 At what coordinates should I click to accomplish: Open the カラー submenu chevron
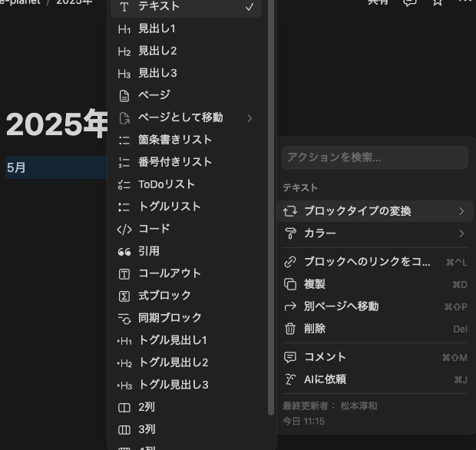click(461, 233)
